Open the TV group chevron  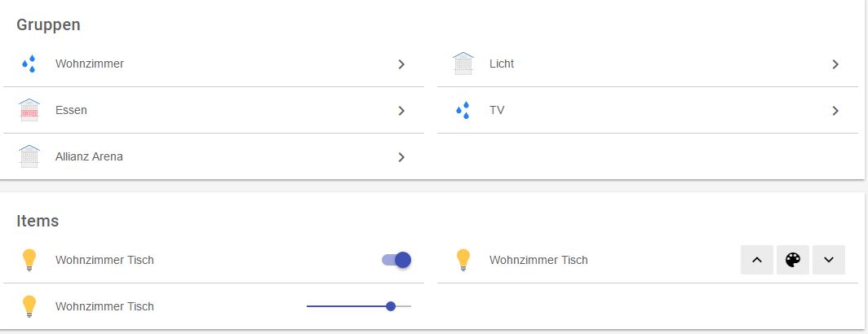835,110
